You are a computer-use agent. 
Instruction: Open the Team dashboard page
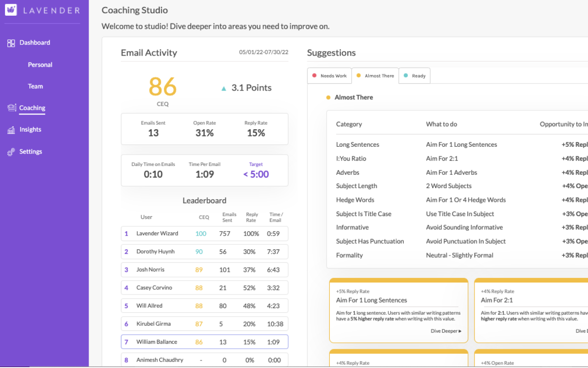click(35, 86)
